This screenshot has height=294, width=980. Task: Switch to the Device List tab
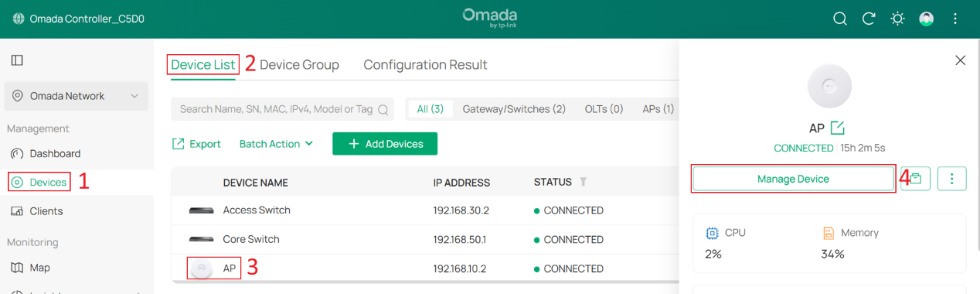click(x=203, y=64)
